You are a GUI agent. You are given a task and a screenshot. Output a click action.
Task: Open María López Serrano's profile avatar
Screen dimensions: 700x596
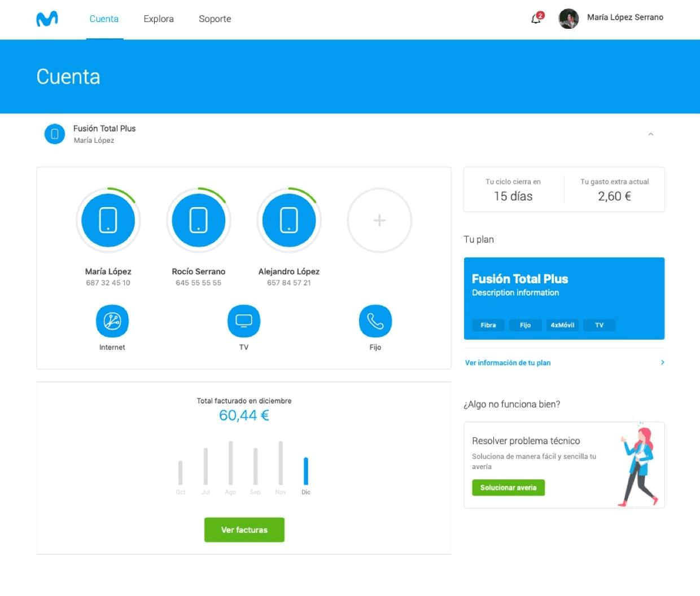tap(568, 19)
